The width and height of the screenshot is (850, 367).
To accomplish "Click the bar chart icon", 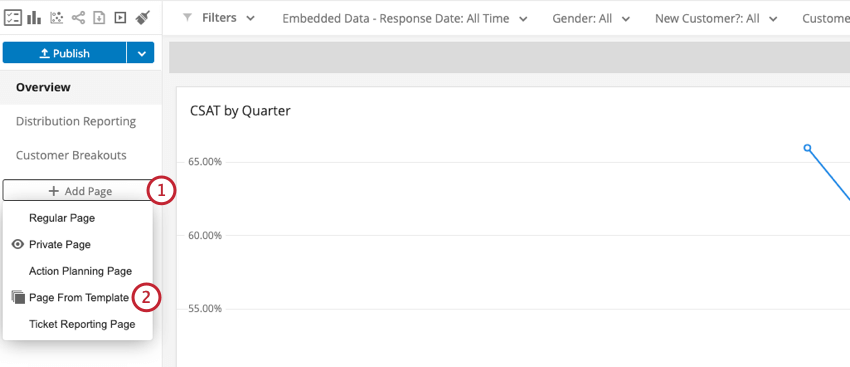I will click(x=34, y=18).
